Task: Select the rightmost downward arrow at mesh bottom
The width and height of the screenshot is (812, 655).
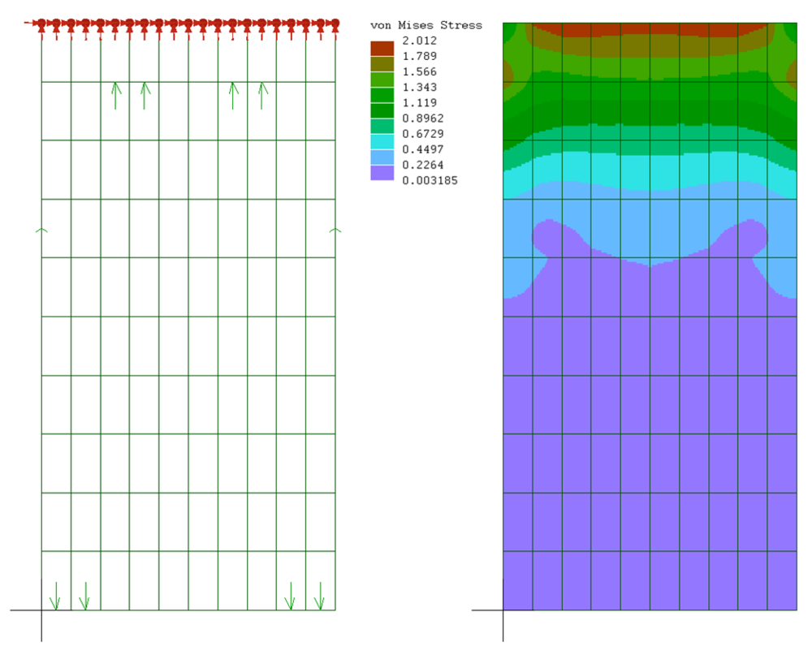Action: point(319,596)
